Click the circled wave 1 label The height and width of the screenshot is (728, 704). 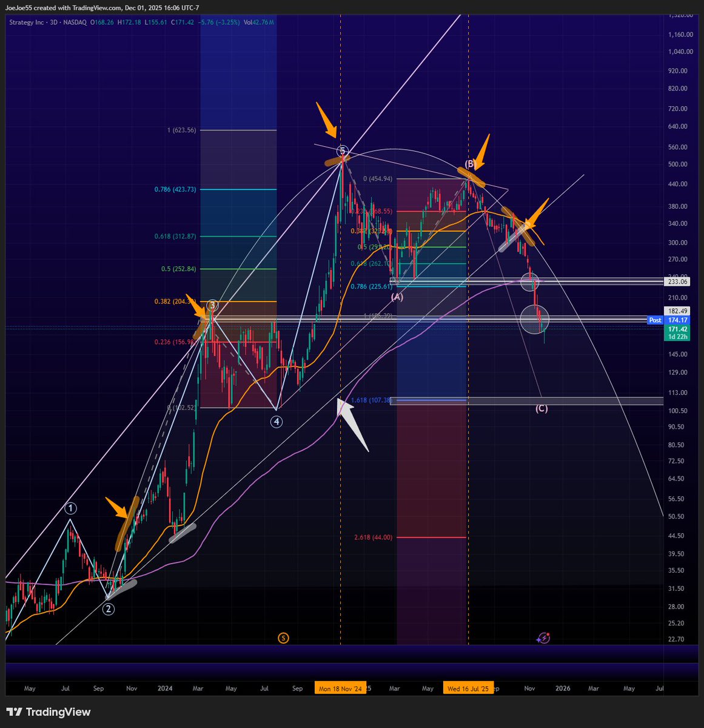tap(71, 508)
